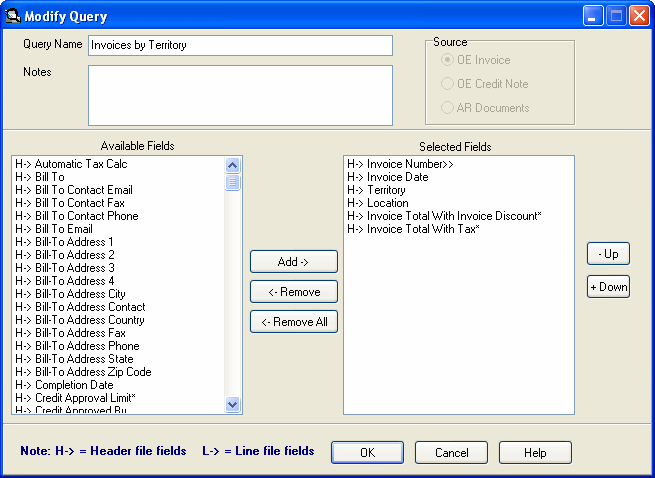Image resolution: width=655 pixels, height=478 pixels.
Task: Select the AR Documents source option
Action: (x=485, y=107)
